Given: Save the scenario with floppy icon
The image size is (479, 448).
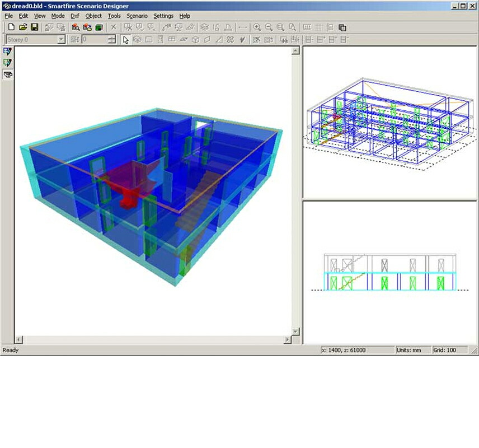Looking at the screenshot, I should (x=35, y=27).
